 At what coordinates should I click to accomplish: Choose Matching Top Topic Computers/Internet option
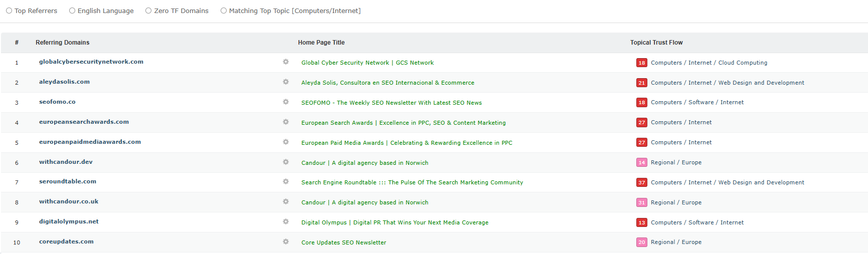click(224, 11)
